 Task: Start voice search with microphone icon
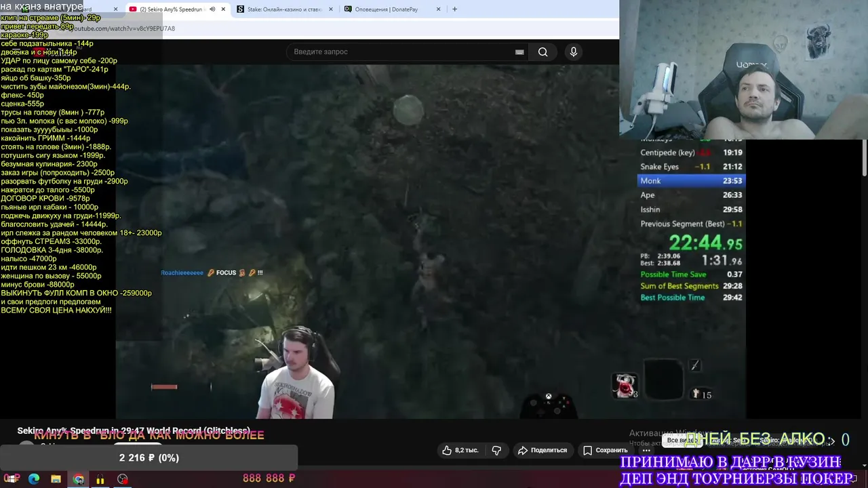(574, 52)
